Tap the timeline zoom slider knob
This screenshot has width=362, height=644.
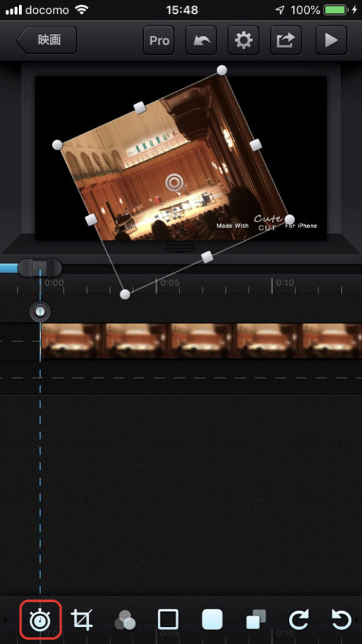[x=40, y=268]
